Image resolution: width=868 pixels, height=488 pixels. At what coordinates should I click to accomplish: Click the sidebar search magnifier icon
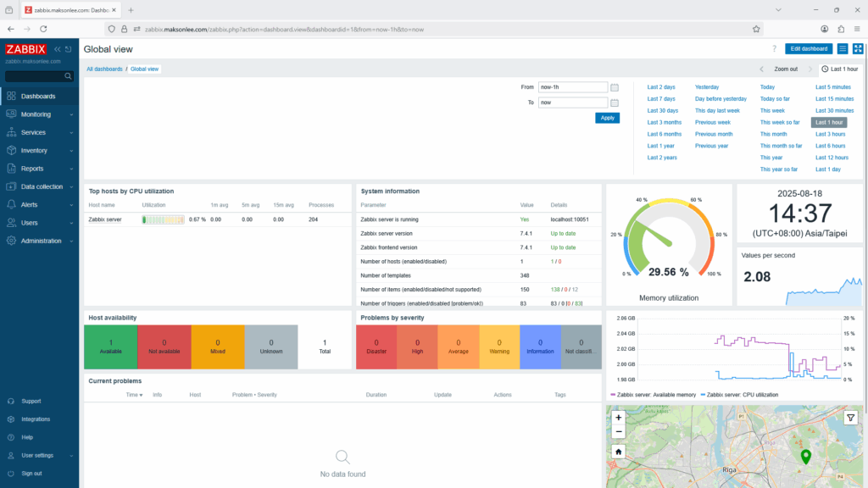(x=68, y=76)
